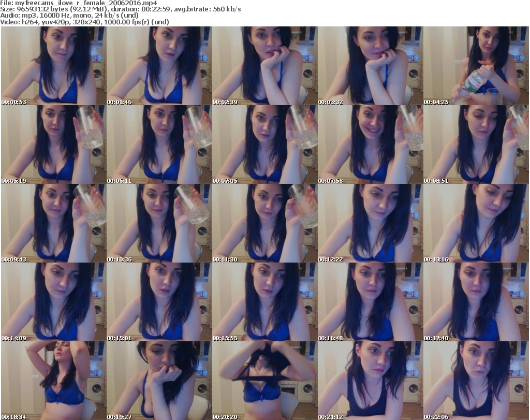Select the thumbnail timestamped 00:10:36
The height and width of the screenshot is (420, 530).
pos(159,223)
